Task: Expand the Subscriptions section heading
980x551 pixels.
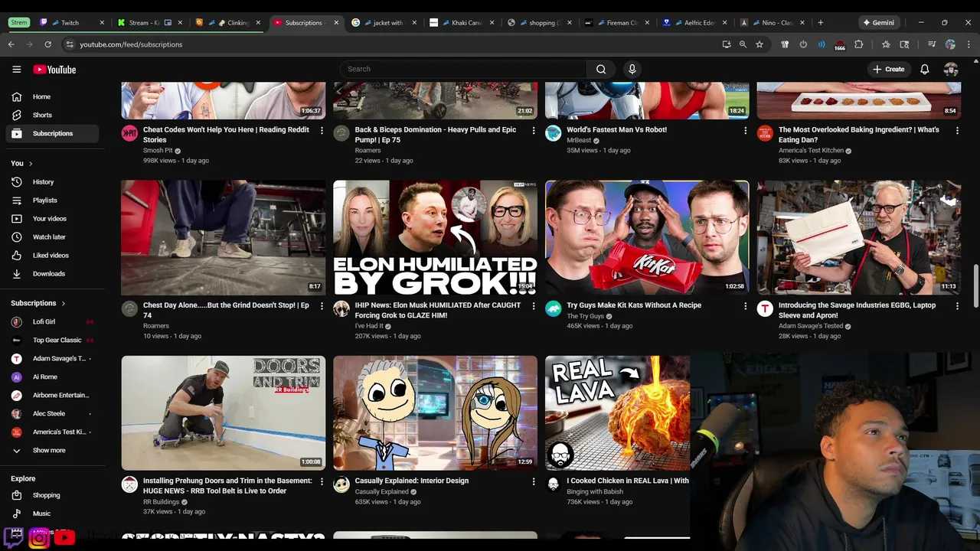Action: tap(38, 303)
